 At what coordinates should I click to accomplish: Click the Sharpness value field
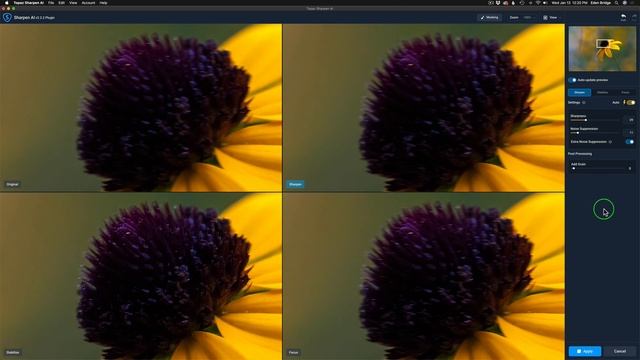point(629,120)
